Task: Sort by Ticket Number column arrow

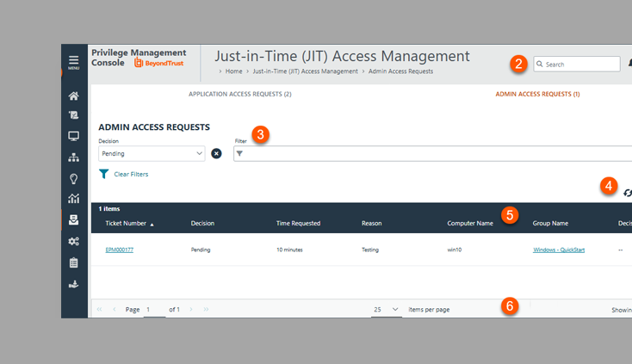Action: point(152,225)
